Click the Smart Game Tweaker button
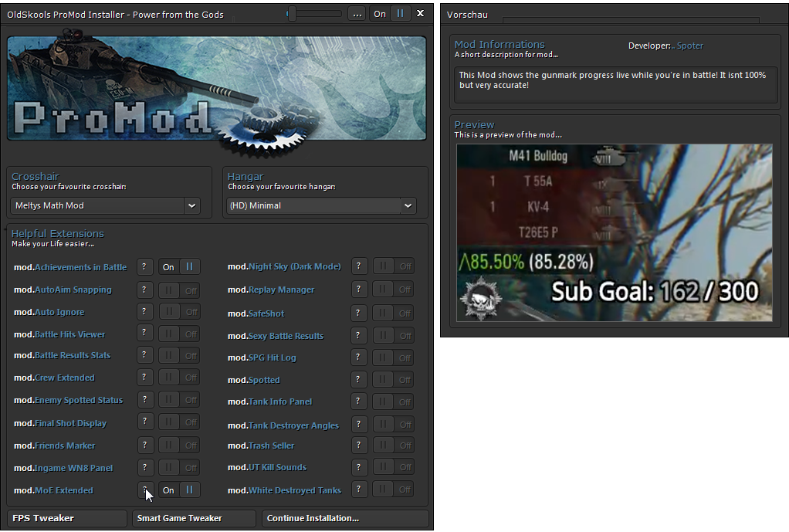 [193, 518]
